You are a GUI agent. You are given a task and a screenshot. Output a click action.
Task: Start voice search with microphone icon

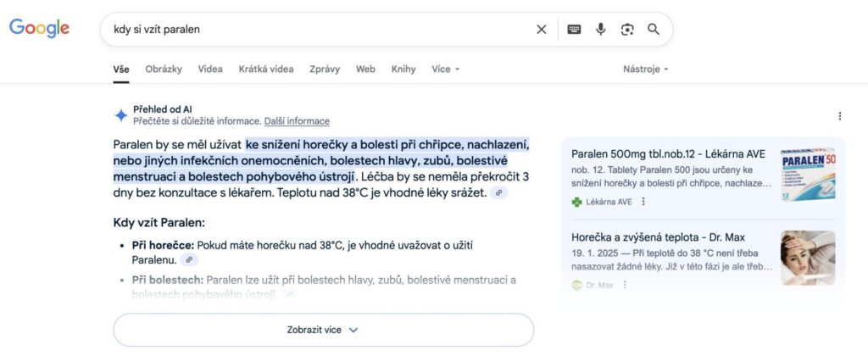[x=600, y=30]
